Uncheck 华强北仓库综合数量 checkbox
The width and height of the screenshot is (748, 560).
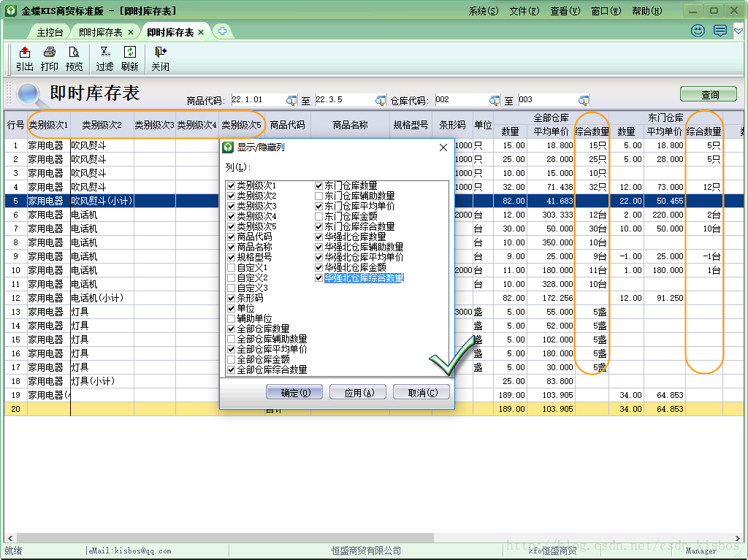point(318,277)
